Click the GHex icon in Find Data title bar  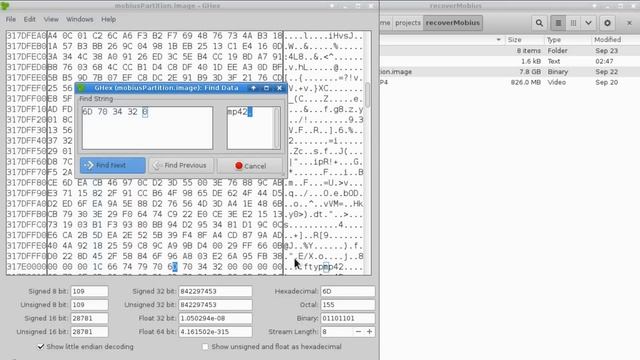pos(81,88)
